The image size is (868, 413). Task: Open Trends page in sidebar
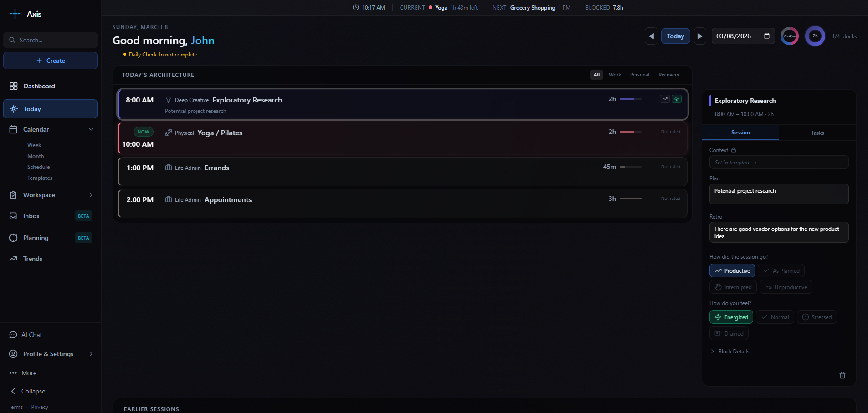pyautogui.click(x=32, y=259)
